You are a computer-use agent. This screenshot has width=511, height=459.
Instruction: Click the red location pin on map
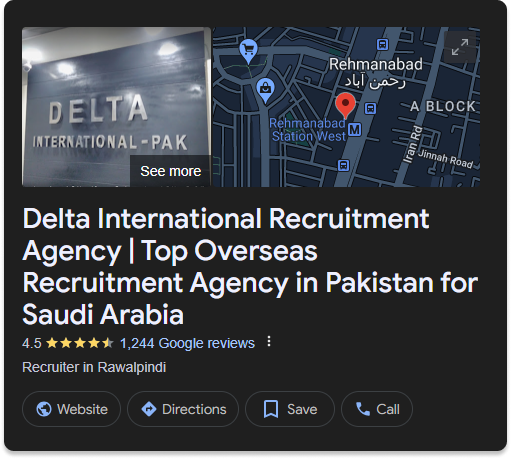(x=345, y=106)
